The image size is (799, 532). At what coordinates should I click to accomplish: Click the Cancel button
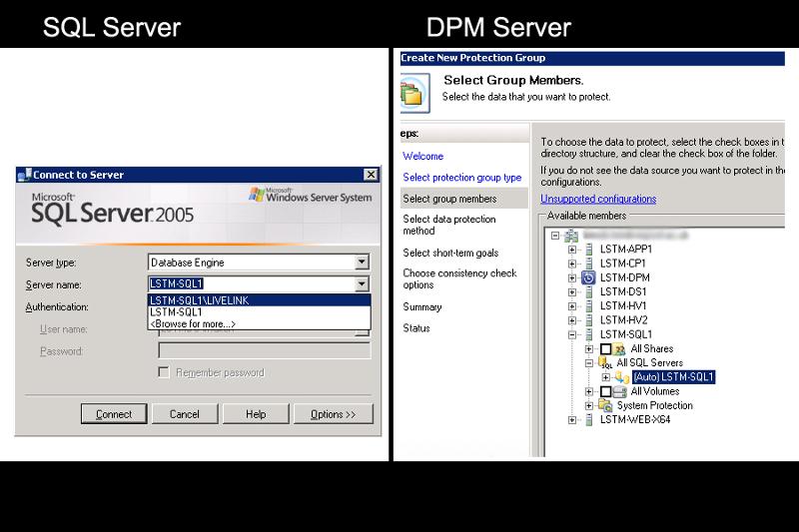(x=185, y=414)
